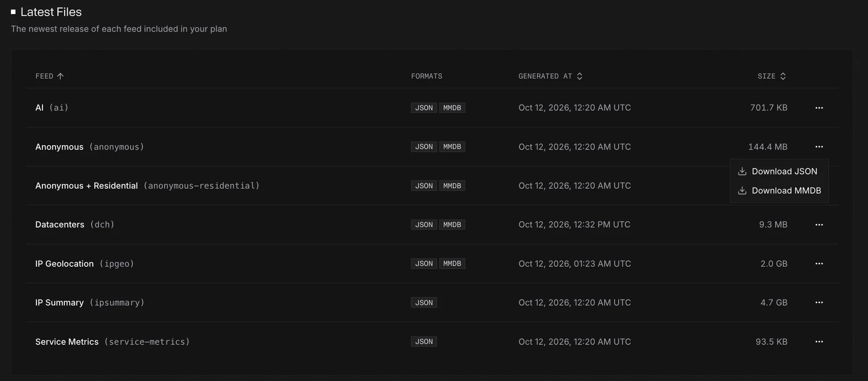The width and height of the screenshot is (868, 381).
Task: Select the IP Geolocation (ipgeo) feed name
Action: (85, 264)
